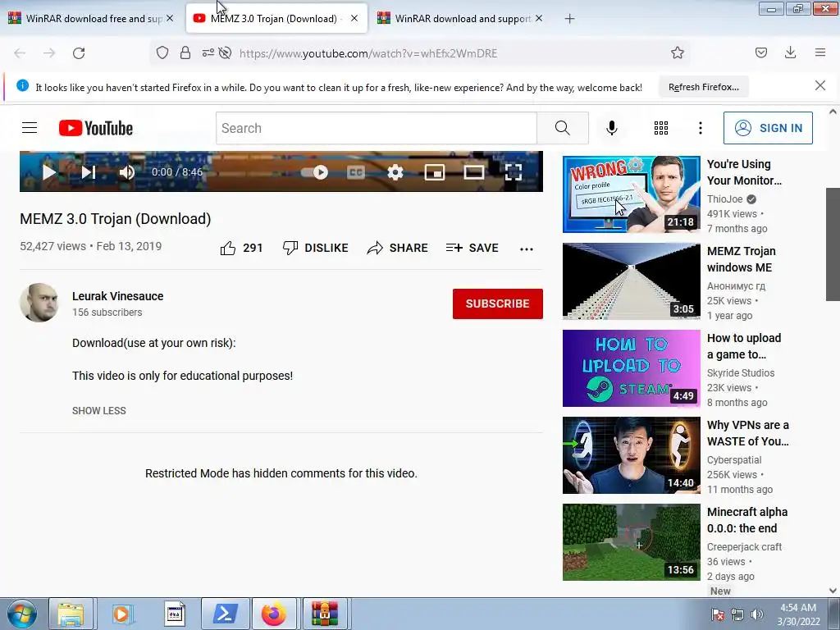Toggle the autoplay switch in the player
The width and height of the screenshot is (840, 630).
pyautogui.click(x=314, y=172)
